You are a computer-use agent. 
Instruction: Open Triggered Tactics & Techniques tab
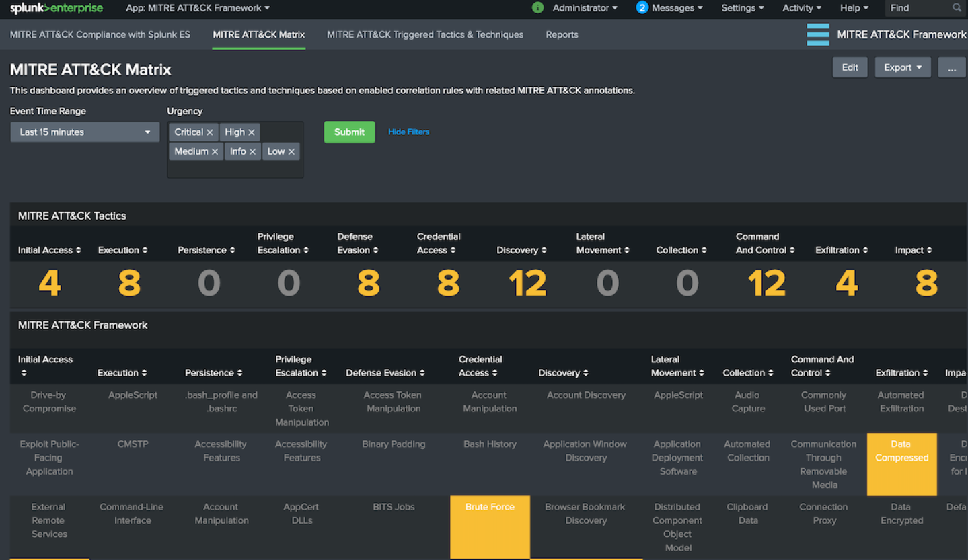tap(425, 34)
